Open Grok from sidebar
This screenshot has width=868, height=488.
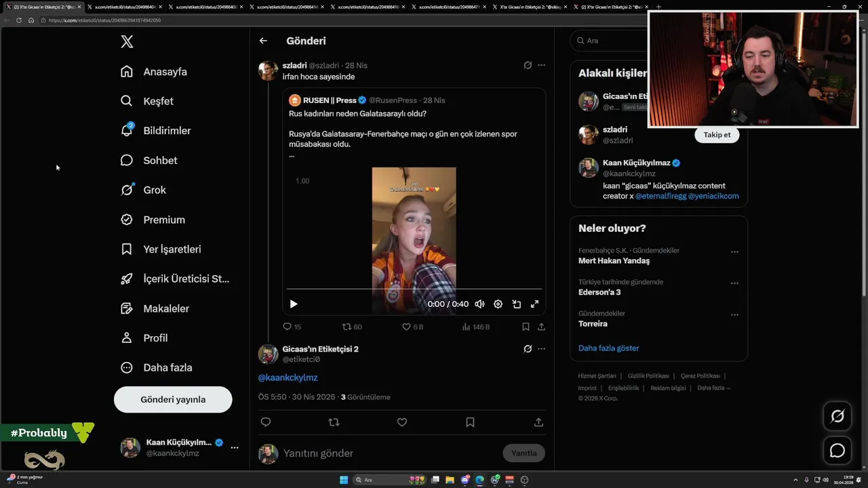tap(143, 190)
